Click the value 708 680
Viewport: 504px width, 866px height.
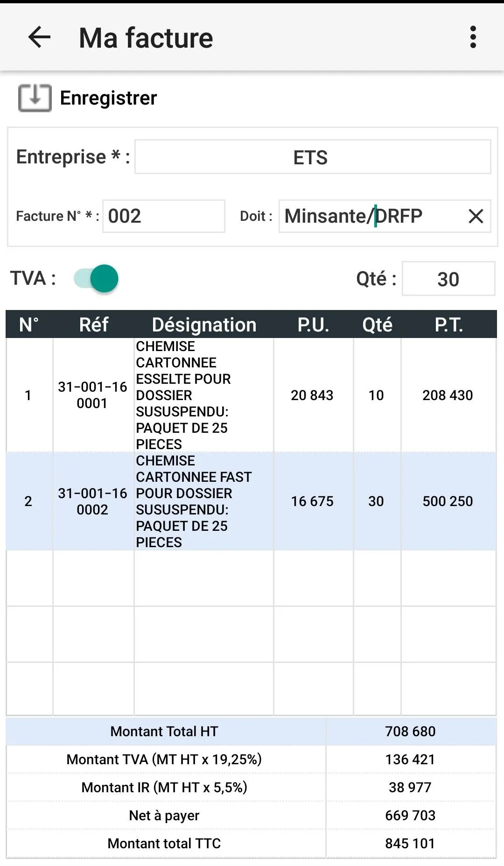point(410,731)
